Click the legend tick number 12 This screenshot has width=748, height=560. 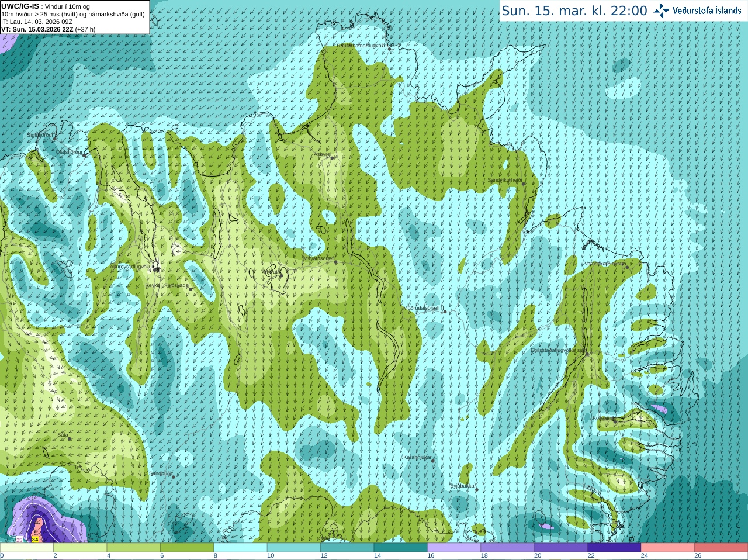pyautogui.click(x=324, y=556)
